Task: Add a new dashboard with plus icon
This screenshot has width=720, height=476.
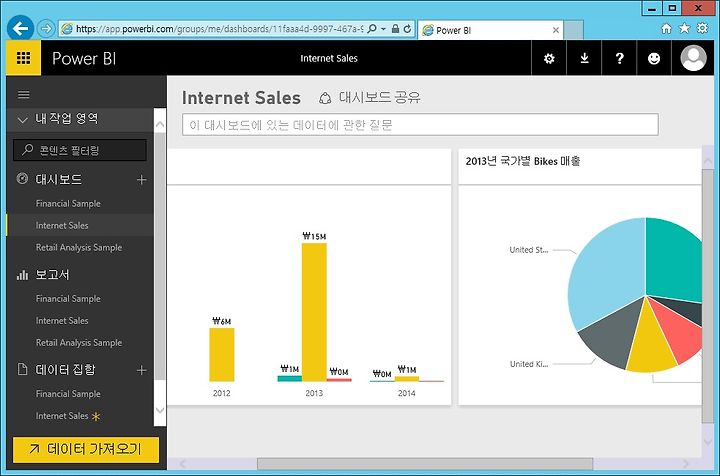Action: 141,179
